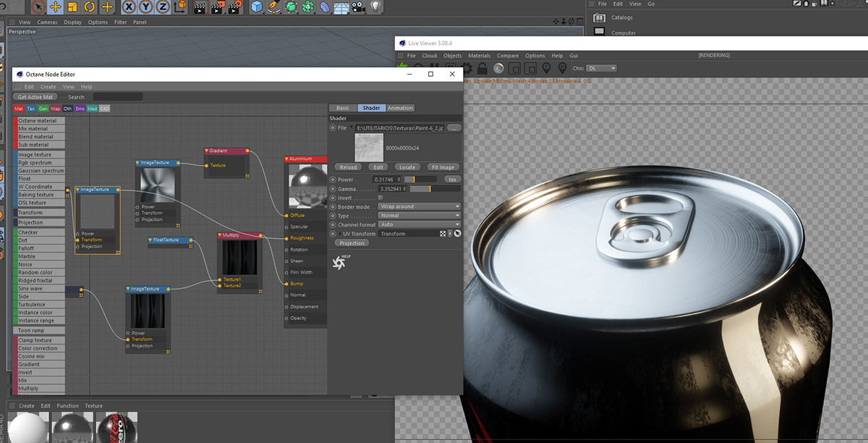Select the Move tool in the top toolbar
The image size is (868, 443).
[x=56, y=8]
